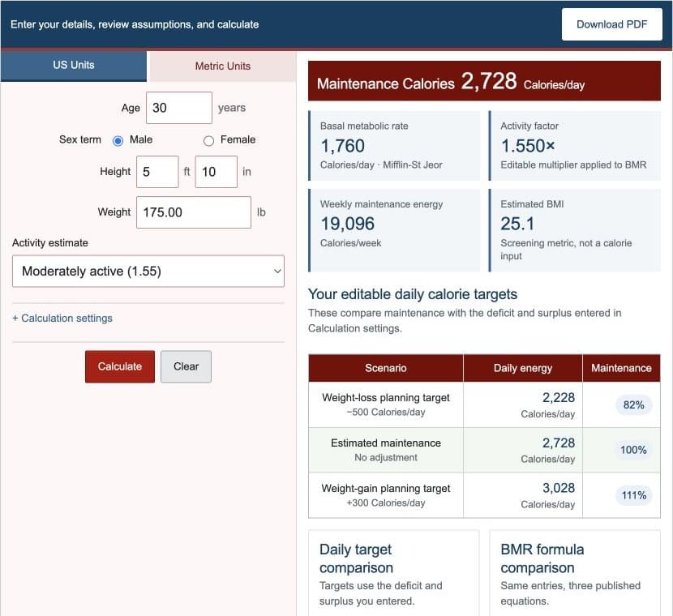Expand Calculation settings
The width and height of the screenshot is (673, 616).
[62, 319]
